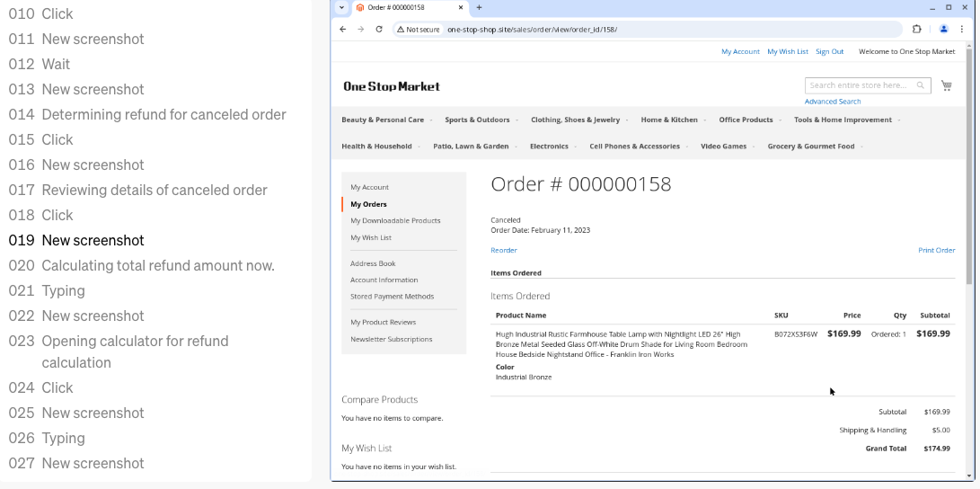Open the browser extensions puzzle icon
980x489 pixels.
pyautogui.click(x=917, y=30)
